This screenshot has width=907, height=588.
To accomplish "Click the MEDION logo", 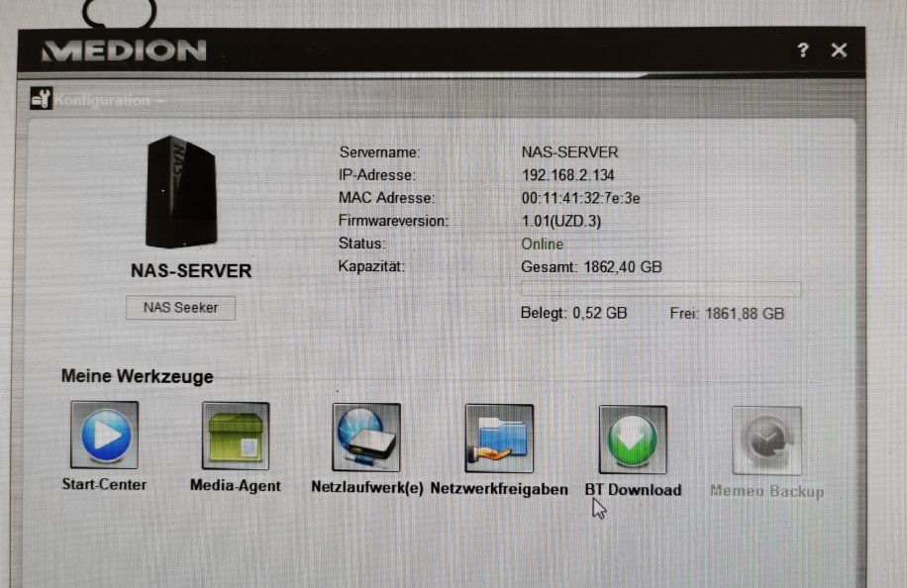I will point(122,49).
